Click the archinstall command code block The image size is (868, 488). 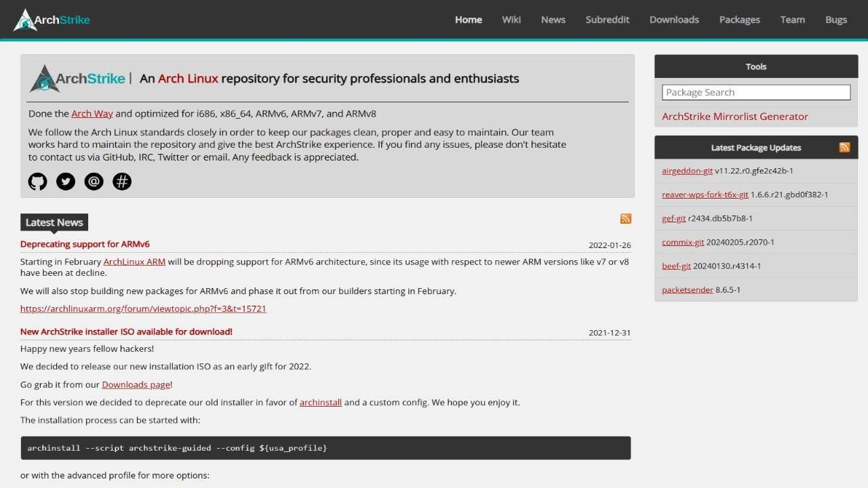pos(325,448)
